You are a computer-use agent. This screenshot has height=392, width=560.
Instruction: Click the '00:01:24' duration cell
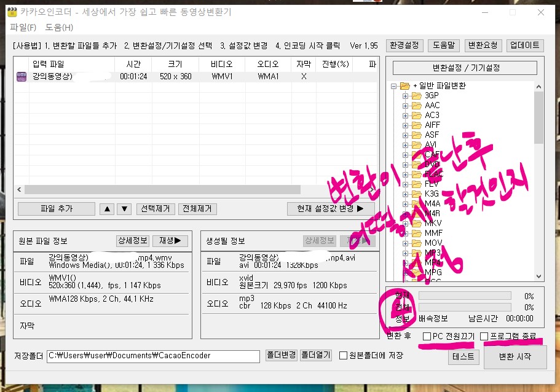(x=133, y=76)
